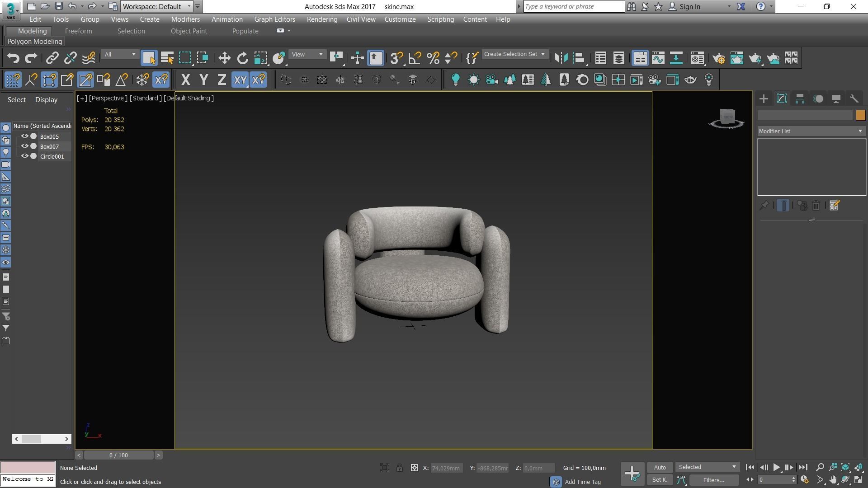This screenshot has width=868, height=488.
Task: Toggle visibility eye of Box005
Action: click(x=25, y=136)
